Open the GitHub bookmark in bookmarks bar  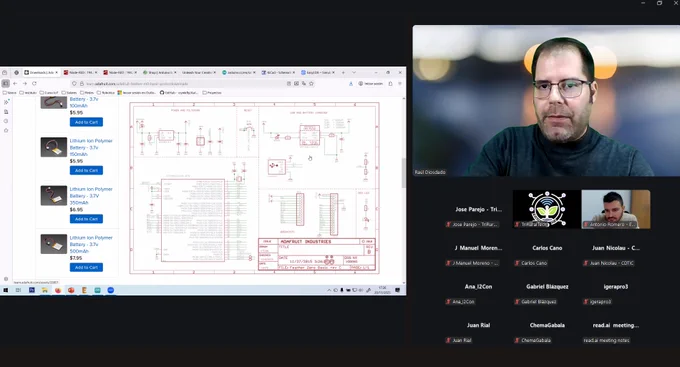(x=179, y=92)
